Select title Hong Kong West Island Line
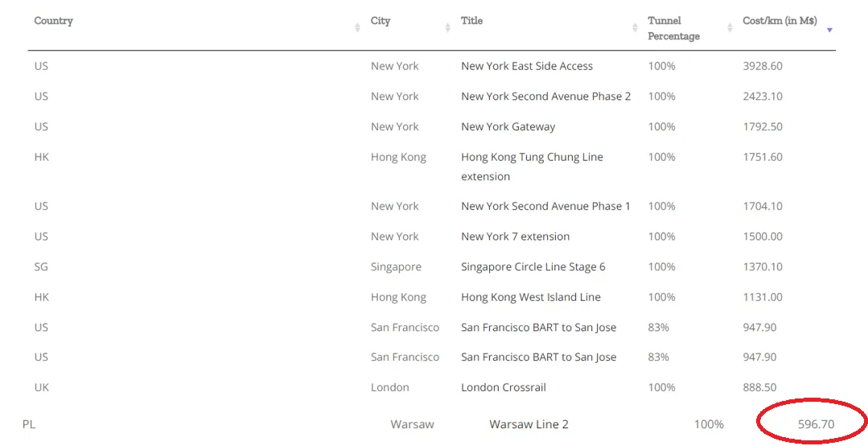 (x=530, y=298)
